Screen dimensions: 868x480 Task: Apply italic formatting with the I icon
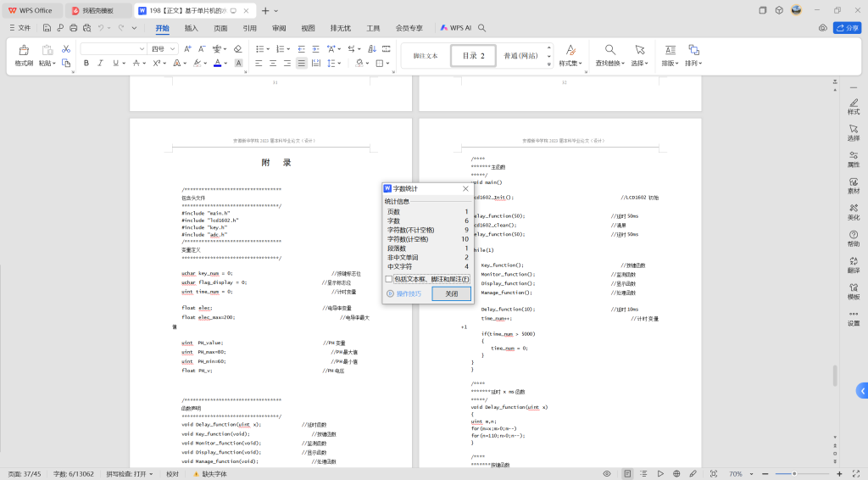click(100, 63)
